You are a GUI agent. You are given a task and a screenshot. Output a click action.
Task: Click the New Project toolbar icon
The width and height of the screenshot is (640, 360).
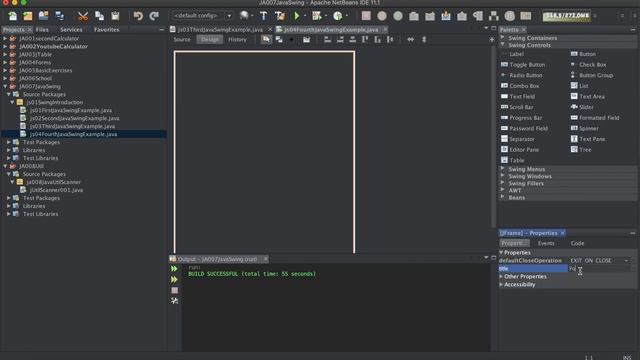coord(28,16)
